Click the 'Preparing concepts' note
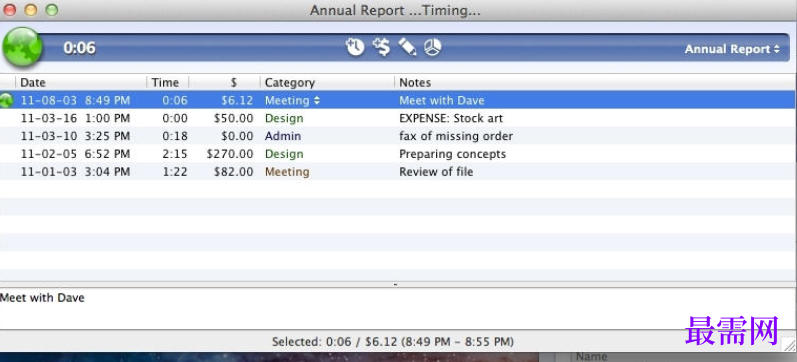The height and width of the screenshot is (362, 797). (452, 154)
